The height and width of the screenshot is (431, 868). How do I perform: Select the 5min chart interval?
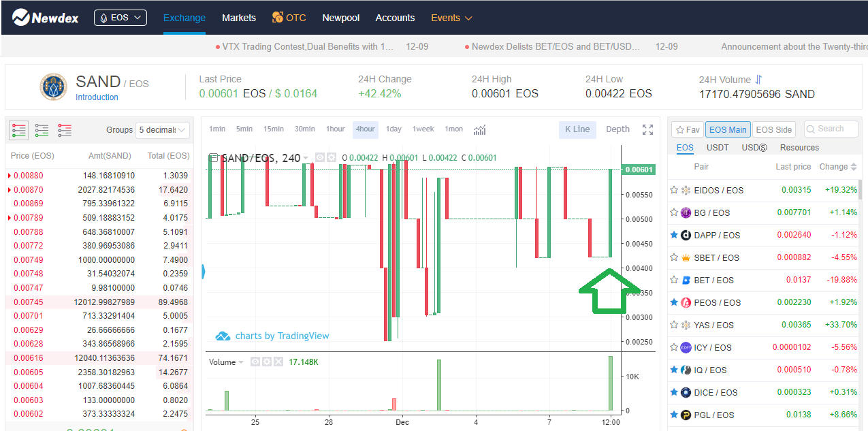click(244, 129)
